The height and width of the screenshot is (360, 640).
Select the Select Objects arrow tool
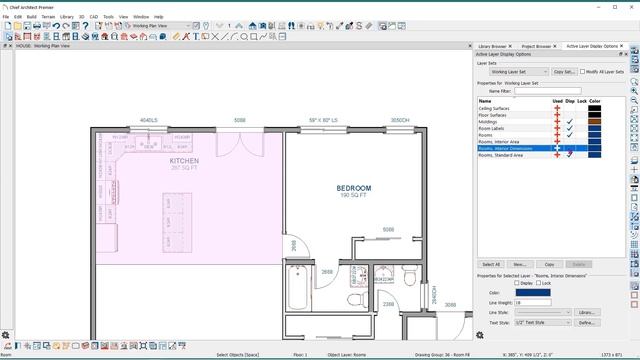point(8,37)
